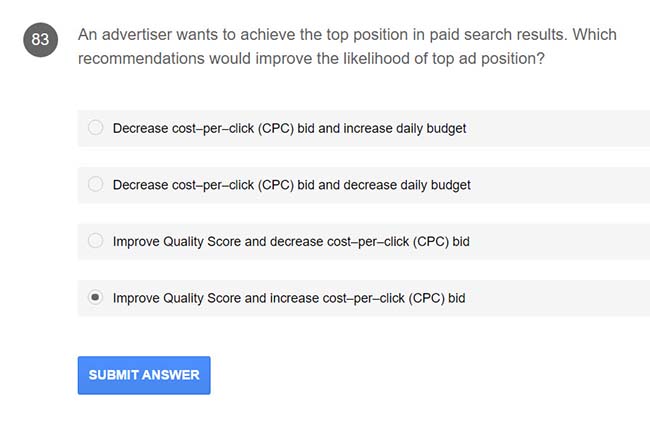
Task: Click answer text ending "decrease daily budget"
Action: 291,185
